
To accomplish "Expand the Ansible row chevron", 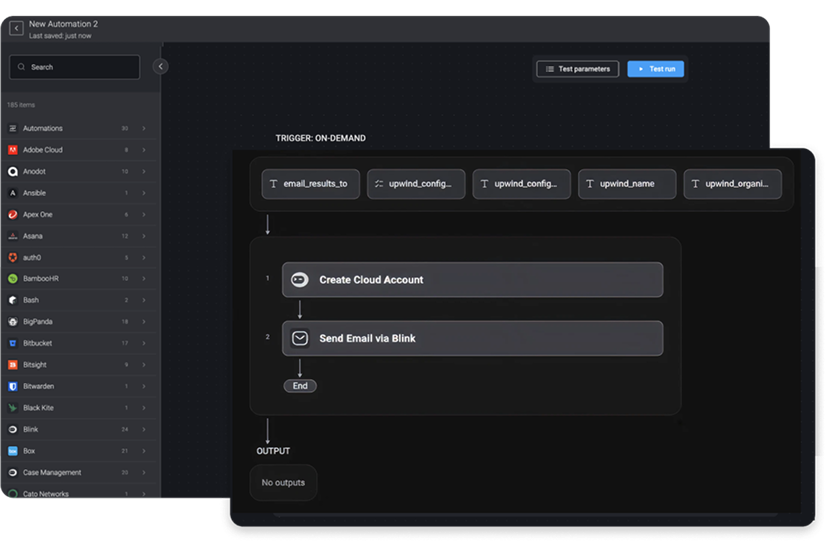I will tap(144, 193).
